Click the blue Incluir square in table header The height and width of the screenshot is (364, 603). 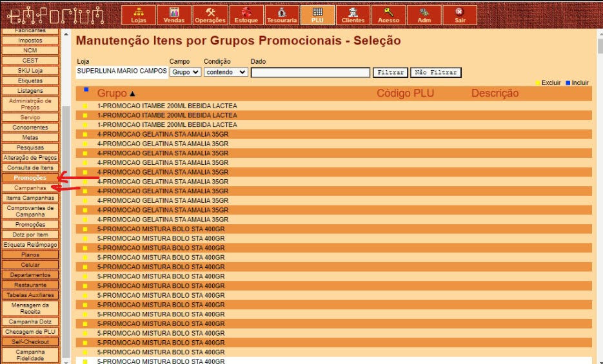[x=86, y=90]
